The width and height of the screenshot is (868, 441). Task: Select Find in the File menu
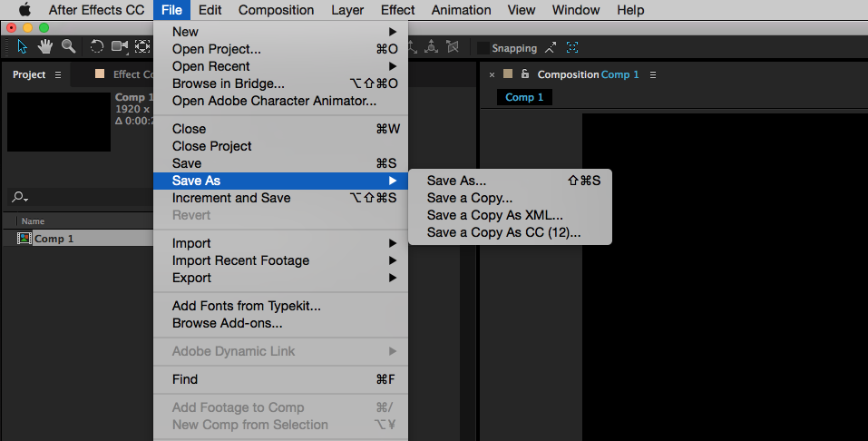pos(280,379)
